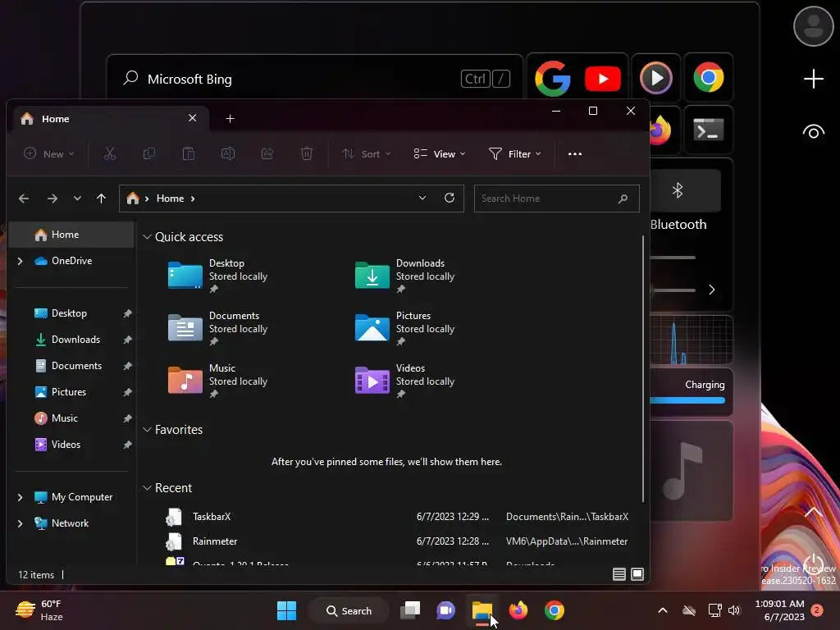Open Firefox from the taskbar
The height and width of the screenshot is (630, 840).
click(518, 610)
